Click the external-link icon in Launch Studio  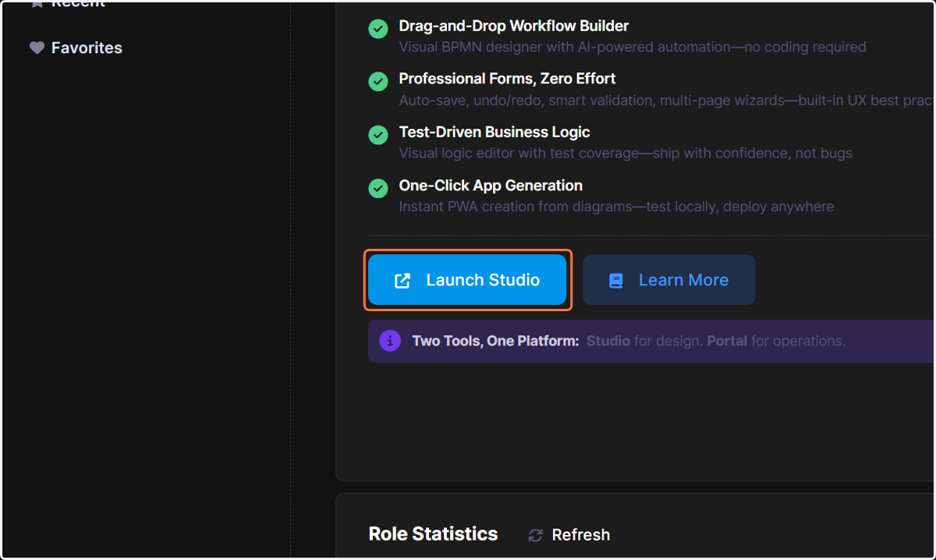coord(402,281)
